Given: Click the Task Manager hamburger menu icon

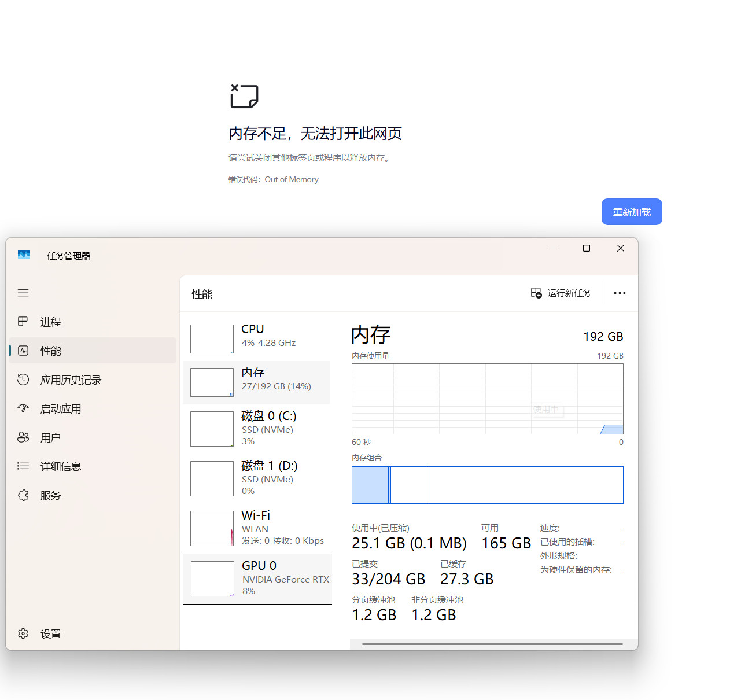Looking at the screenshot, I should tap(23, 293).
